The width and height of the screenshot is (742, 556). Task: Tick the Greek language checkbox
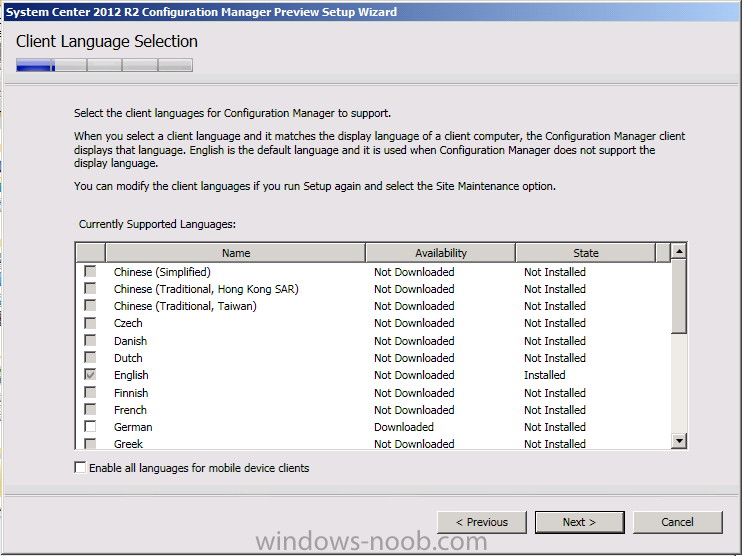90,443
